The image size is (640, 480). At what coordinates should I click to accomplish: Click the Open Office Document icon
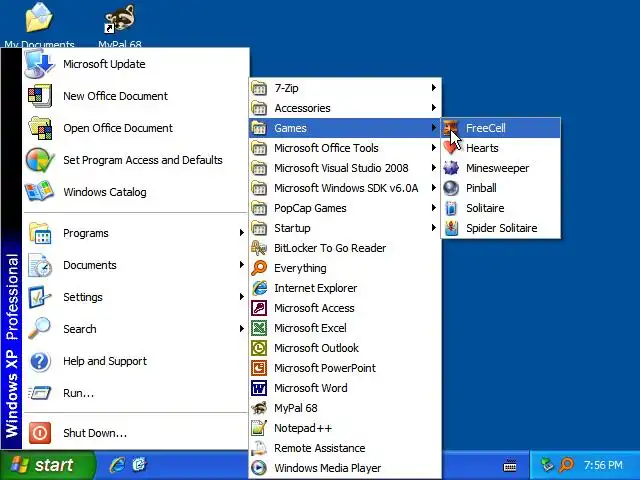click(x=40, y=128)
